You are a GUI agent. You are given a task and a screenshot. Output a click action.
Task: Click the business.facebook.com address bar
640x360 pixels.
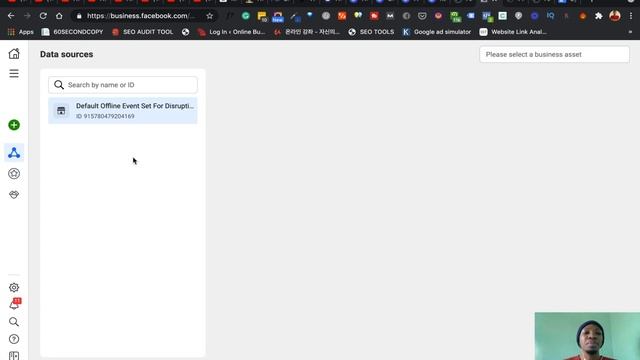(x=145, y=16)
